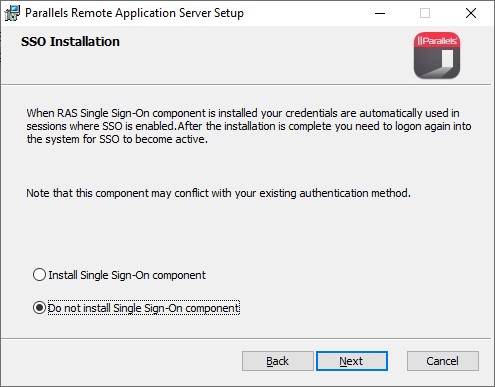Viewport: 495px width, 387px height.
Task: Go back with the Back button
Action: (x=278, y=361)
